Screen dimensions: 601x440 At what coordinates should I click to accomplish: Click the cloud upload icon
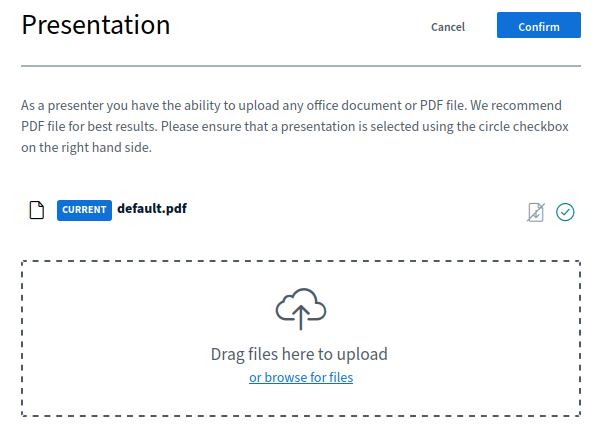[x=301, y=309]
